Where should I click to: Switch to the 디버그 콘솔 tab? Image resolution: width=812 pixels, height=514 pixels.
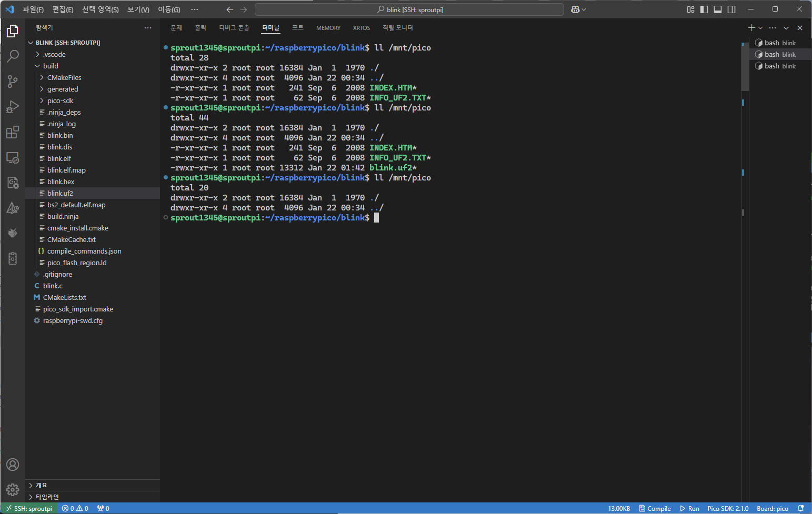coord(234,28)
